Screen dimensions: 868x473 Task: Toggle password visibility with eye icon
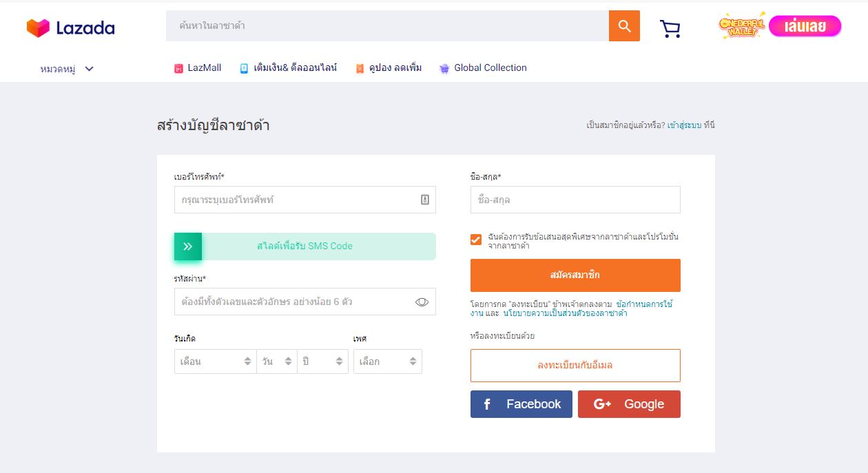[x=422, y=302]
